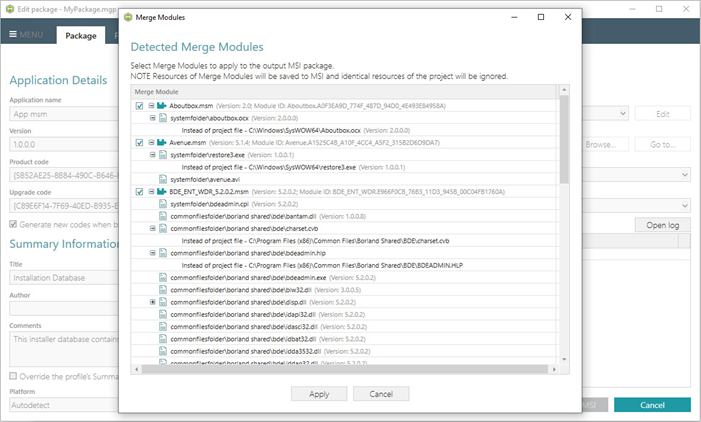
Task: Collapse the Aboutbox.msm module node
Action: [151, 106]
